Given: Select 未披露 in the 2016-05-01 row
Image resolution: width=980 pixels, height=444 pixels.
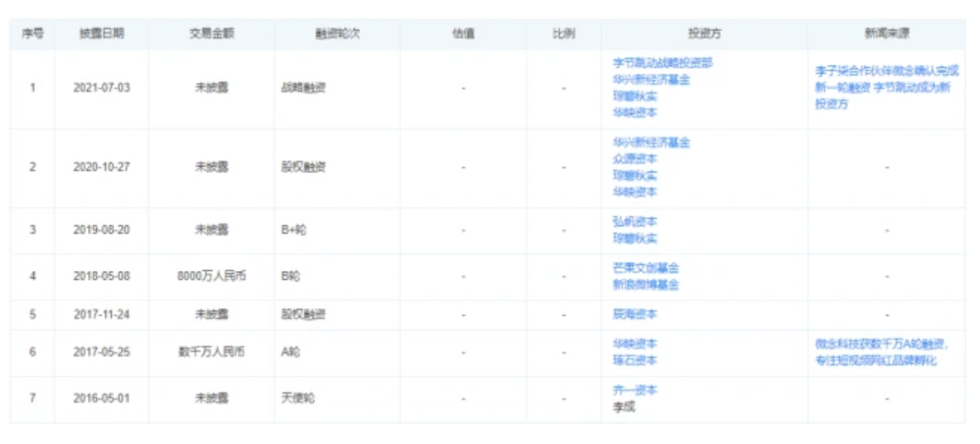Looking at the screenshot, I should coord(211,398).
